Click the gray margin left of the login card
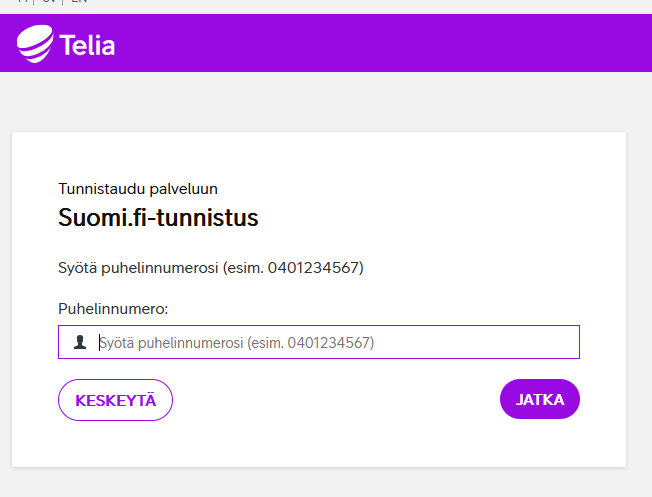 (x=6, y=300)
